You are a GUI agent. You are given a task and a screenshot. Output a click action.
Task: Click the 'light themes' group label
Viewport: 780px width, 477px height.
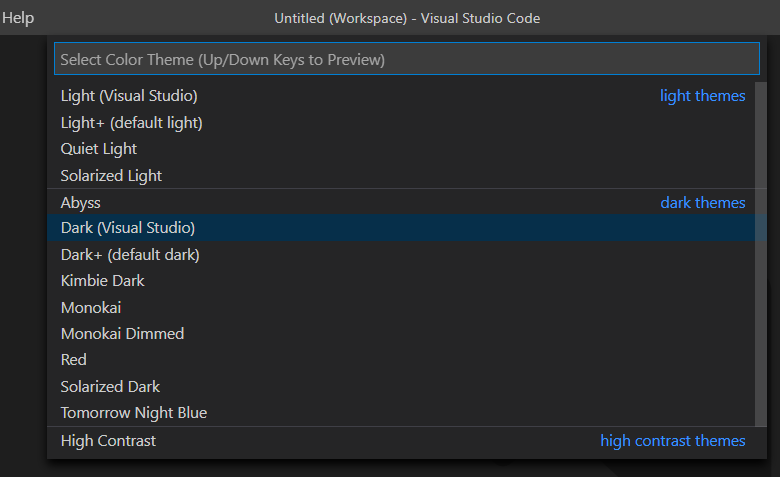pos(702,95)
